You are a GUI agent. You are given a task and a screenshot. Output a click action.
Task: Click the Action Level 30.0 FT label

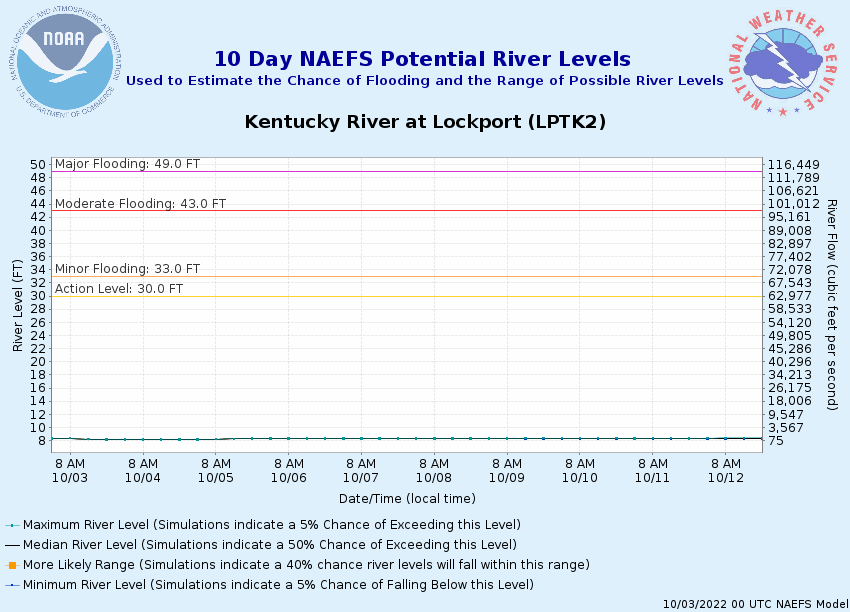119,289
